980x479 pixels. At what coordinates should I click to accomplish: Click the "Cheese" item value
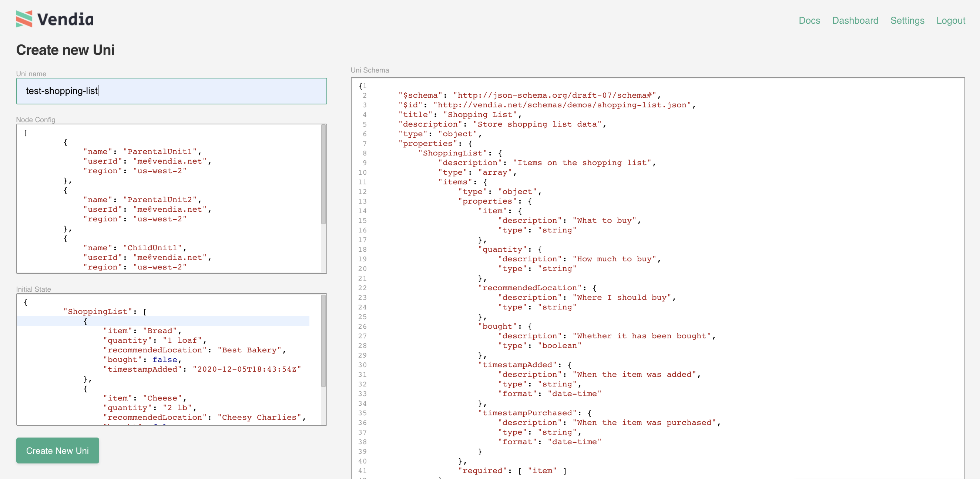pos(162,398)
